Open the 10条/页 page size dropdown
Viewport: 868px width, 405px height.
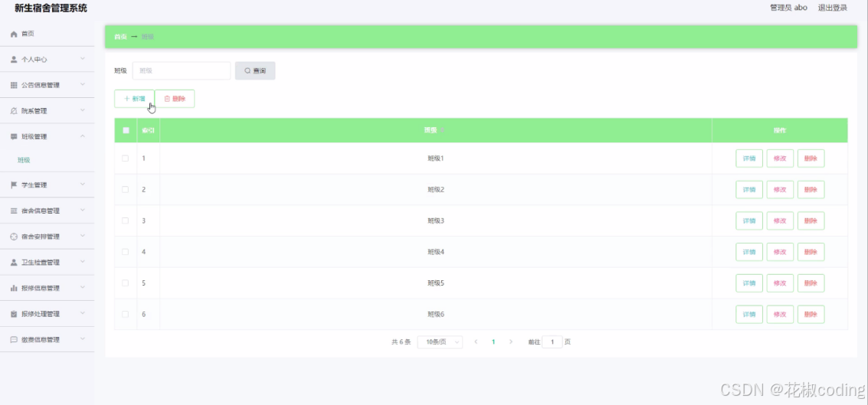[440, 342]
